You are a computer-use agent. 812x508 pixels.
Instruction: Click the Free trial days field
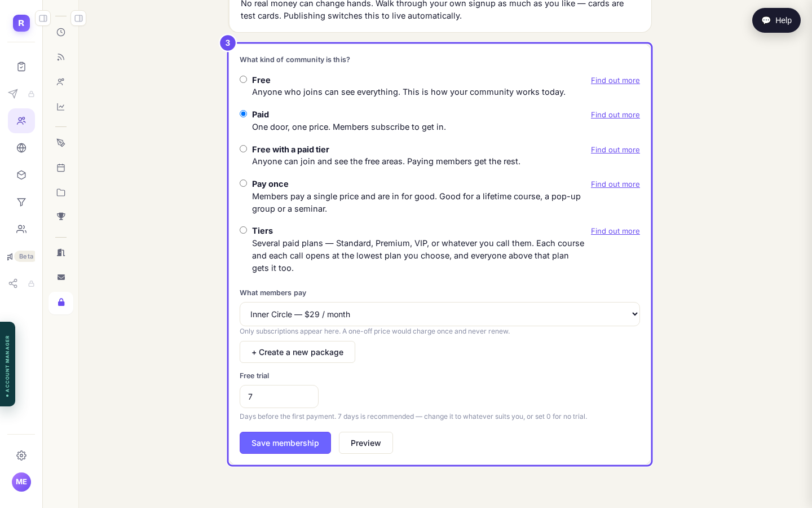coord(279,397)
